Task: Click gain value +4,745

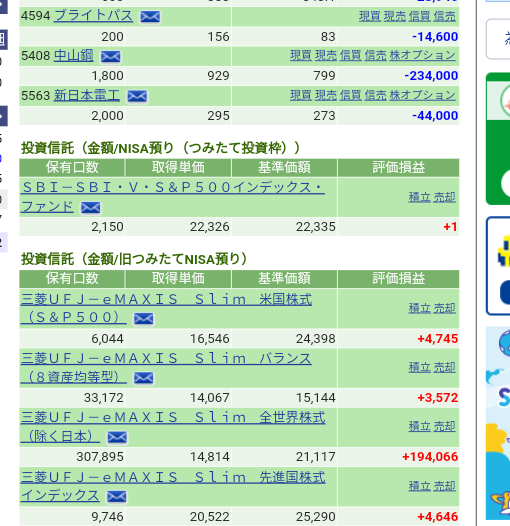Action: point(438,339)
